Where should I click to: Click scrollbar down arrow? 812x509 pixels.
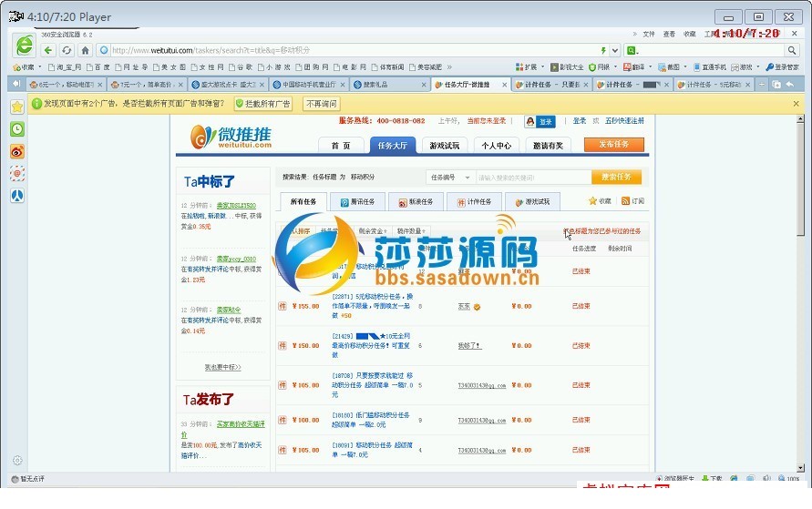point(800,468)
